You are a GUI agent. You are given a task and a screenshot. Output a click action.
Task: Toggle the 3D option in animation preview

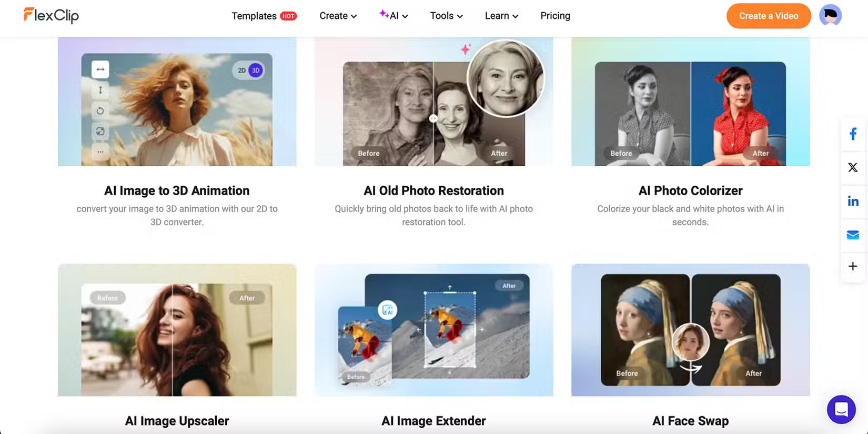click(x=256, y=70)
